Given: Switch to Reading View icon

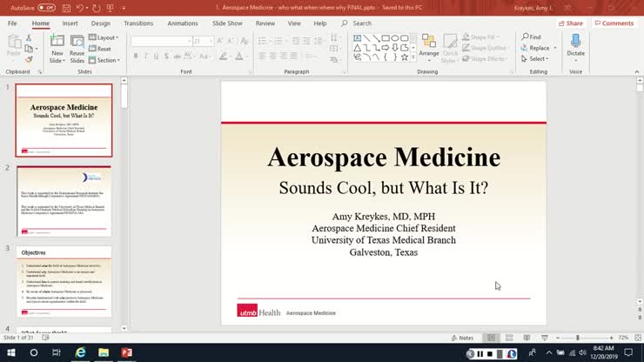Looking at the screenshot, I should [527, 338].
